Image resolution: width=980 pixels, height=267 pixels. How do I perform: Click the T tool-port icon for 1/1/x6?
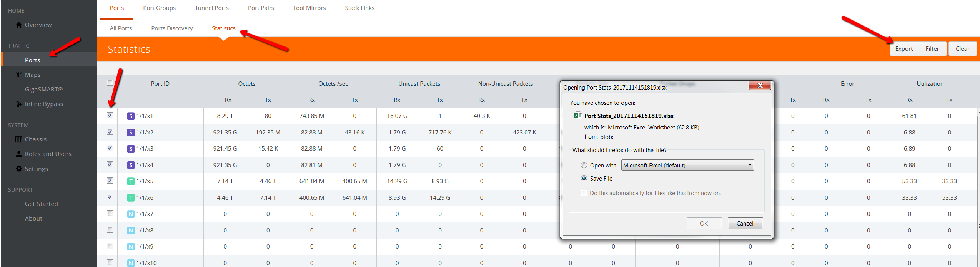(x=131, y=198)
